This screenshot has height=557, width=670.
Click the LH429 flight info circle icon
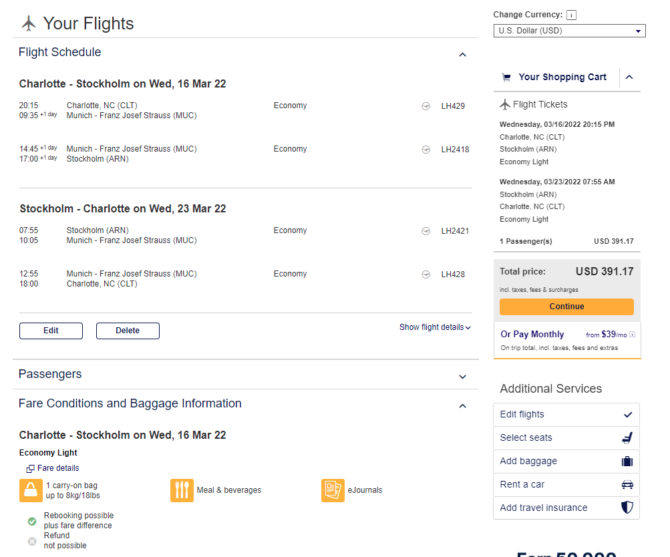click(426, 106)
